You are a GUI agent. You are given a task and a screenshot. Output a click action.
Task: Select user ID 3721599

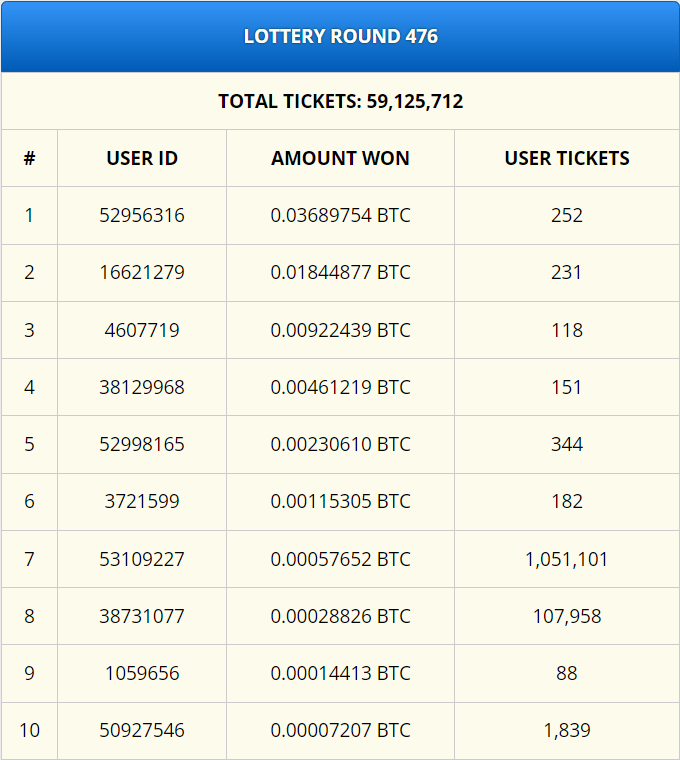click(142, 501)
